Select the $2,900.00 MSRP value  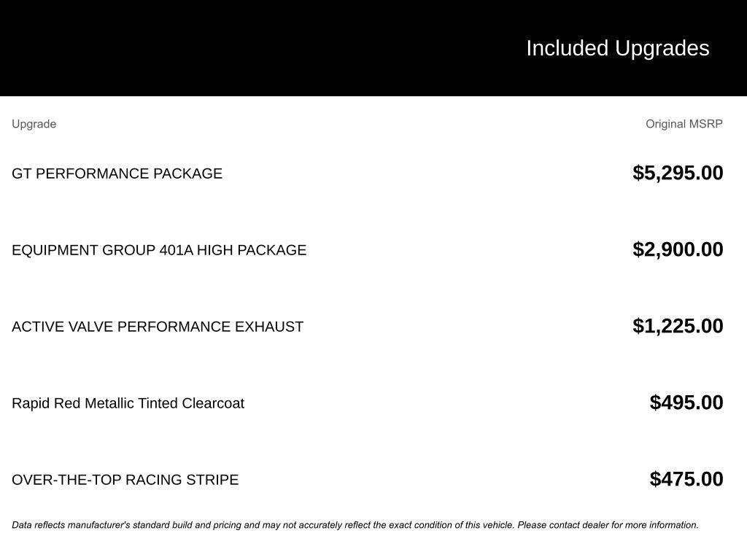(678, 249)
